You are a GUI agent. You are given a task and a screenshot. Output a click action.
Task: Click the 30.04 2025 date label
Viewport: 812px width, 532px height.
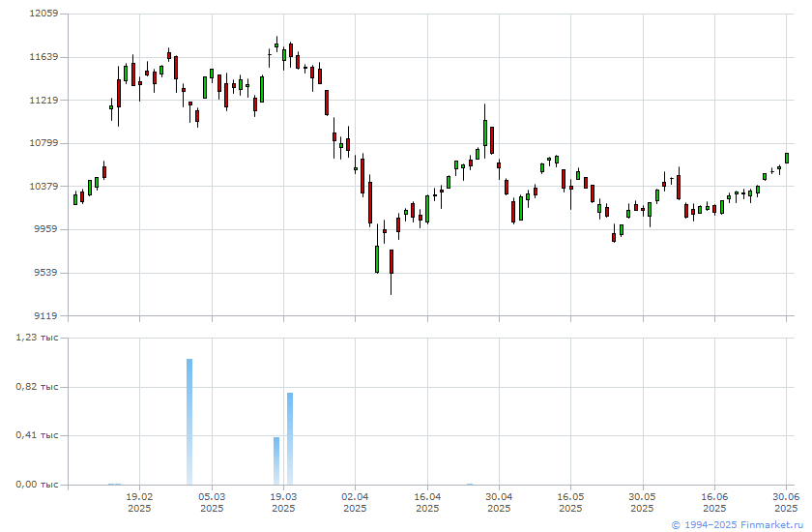pyautogui.click(x=499, y=502)
